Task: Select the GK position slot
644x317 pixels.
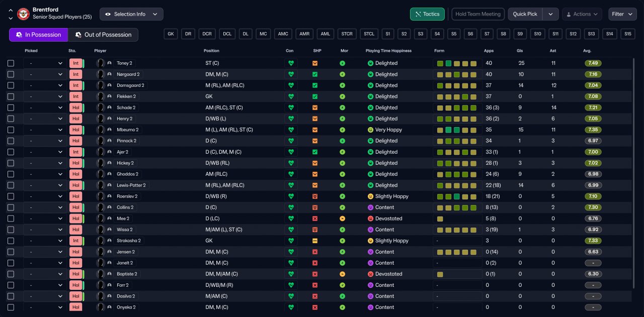Action: pos(171,34)
